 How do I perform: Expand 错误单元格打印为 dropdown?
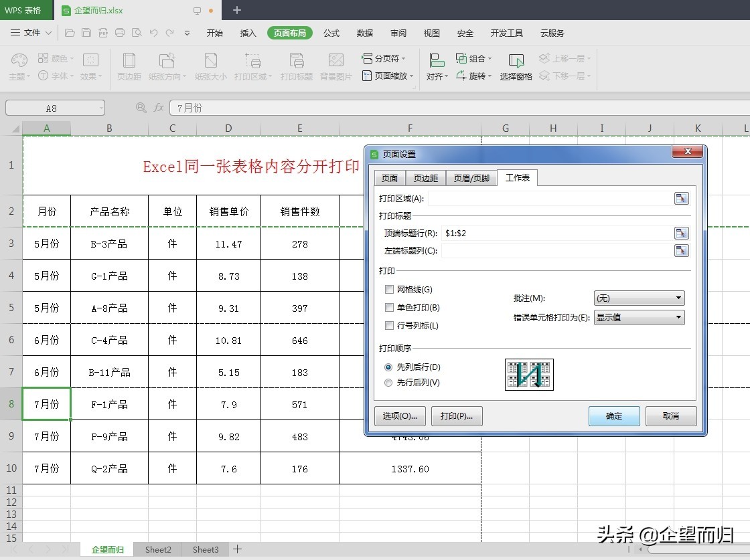click(x=639, y=317)
